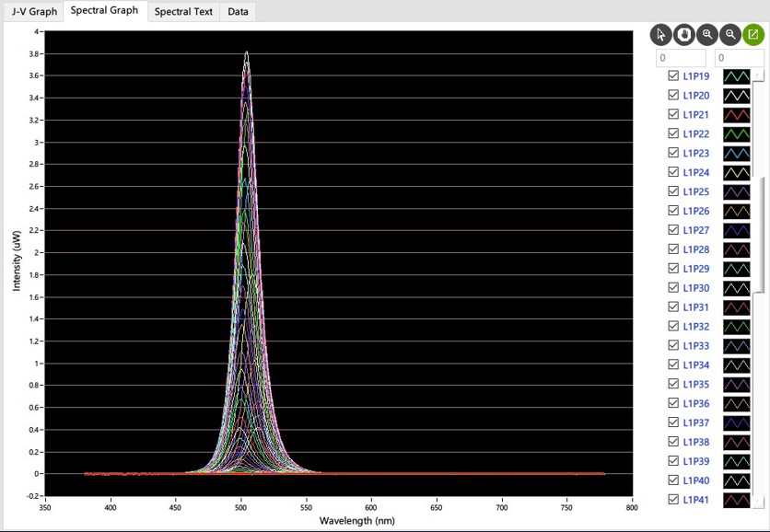
Task: Toggle the L1P22 trace checkbox
Action: (x=673, y=133)
